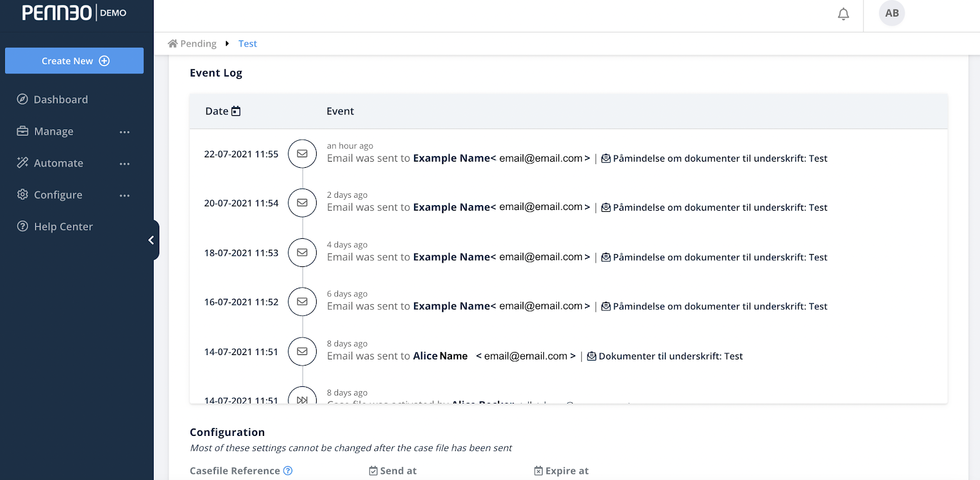Click the envelope icon for 14-07-2021 event
The image size is (980, 480).
tap(303, 351)
